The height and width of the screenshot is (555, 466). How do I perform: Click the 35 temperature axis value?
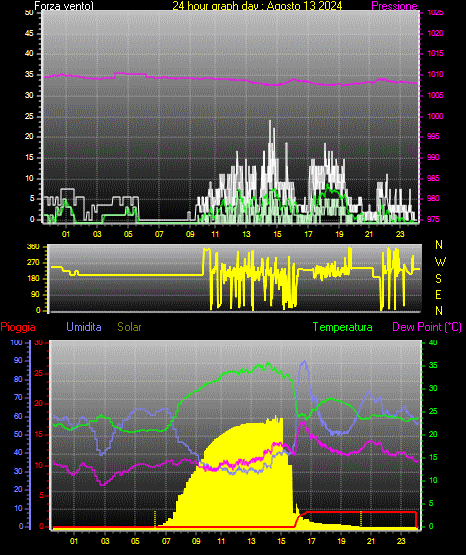pos(433,366)
